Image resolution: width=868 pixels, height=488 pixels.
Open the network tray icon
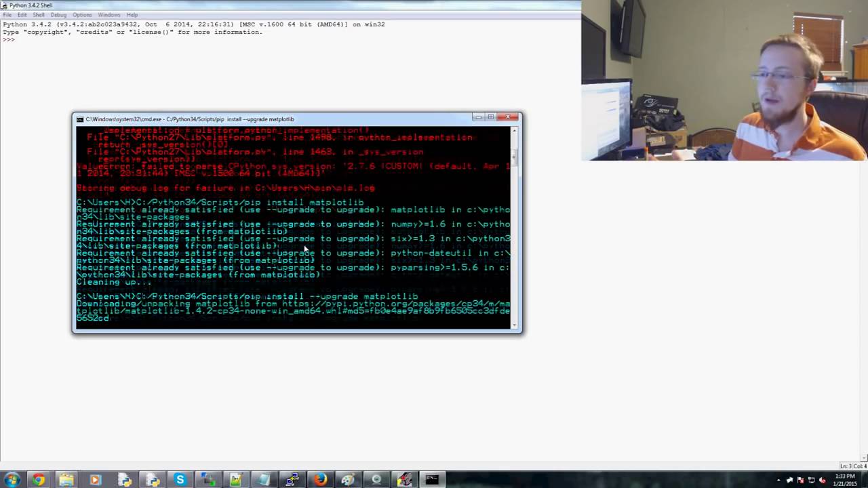click(811, 480)
